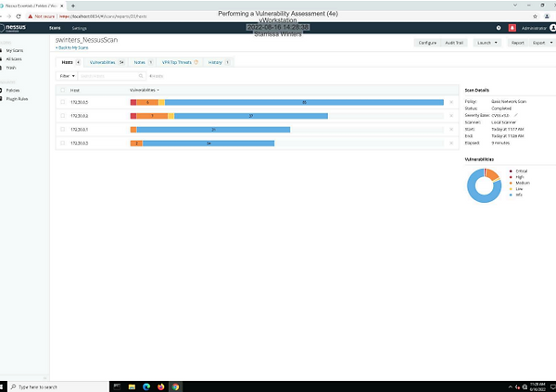Click the Windows taskbar search box
The height and width of the screenshot is (392, 556).
click(58, 386)
